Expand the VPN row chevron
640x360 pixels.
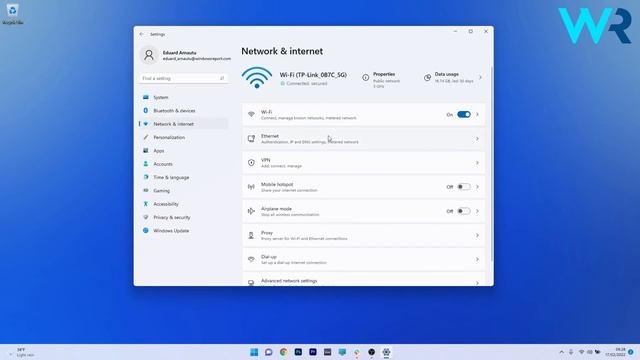[x=477, y=163]
